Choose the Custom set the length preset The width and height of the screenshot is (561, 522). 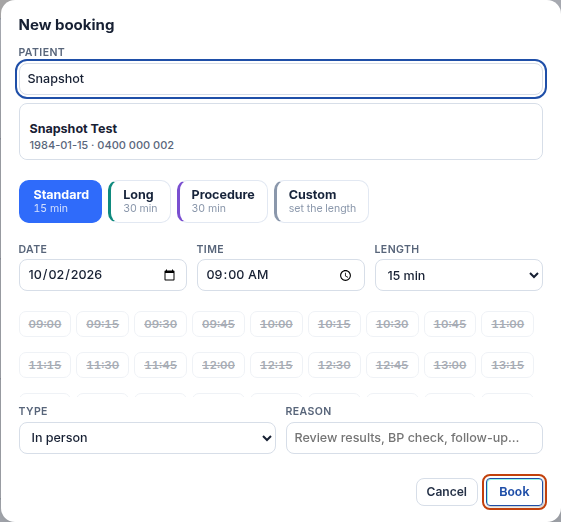321,201
